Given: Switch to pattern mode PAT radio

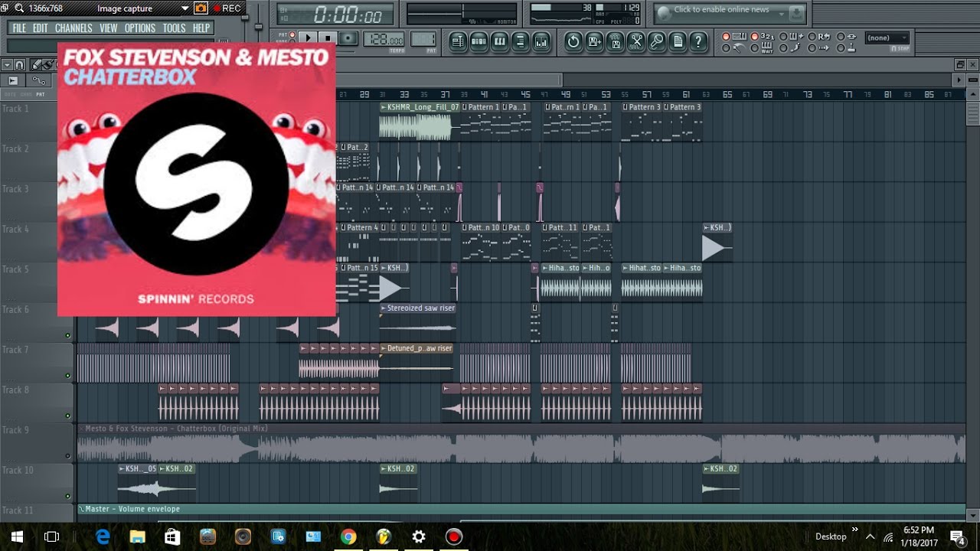Looking at the screenshot, I should (x=292, y=34).
